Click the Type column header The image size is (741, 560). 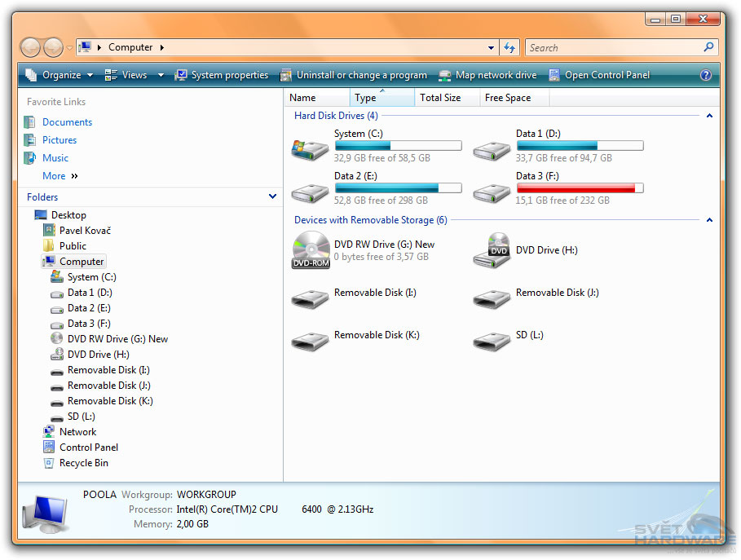coord(366,98)
